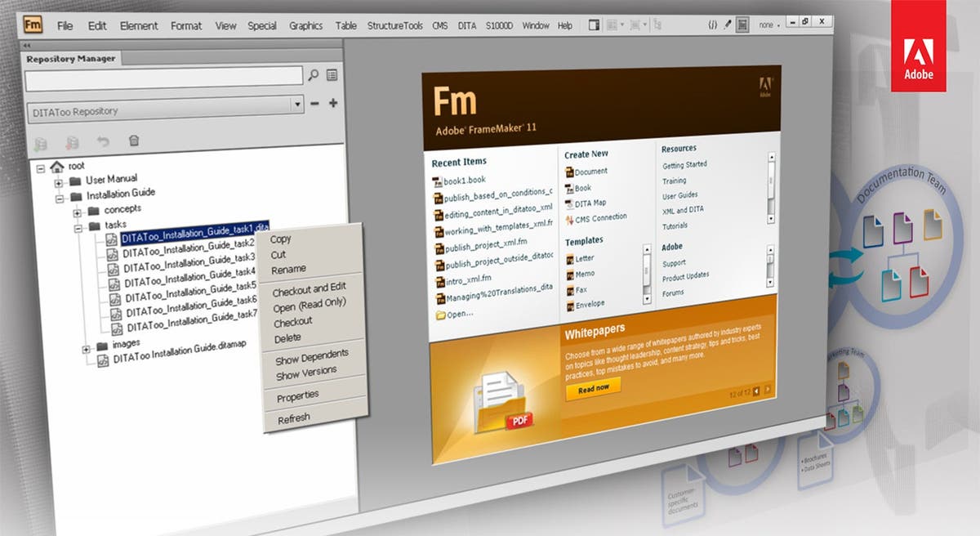980x536 pixels.
Task: Toggle the structured document view icon
Action: [742, 24]
